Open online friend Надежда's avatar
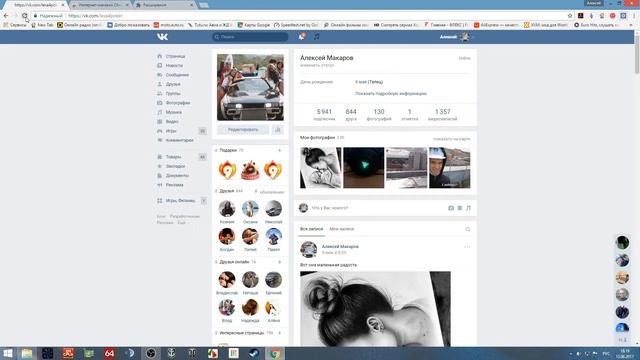Screen dimensions: 640x360 pyautogui.click(x=250, y=308)
